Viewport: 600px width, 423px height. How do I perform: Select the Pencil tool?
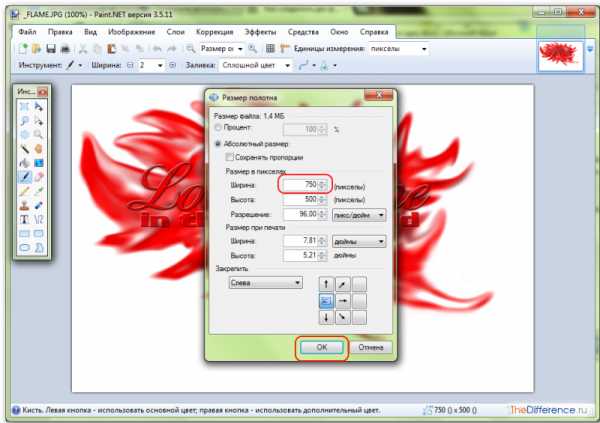point(24,191)
